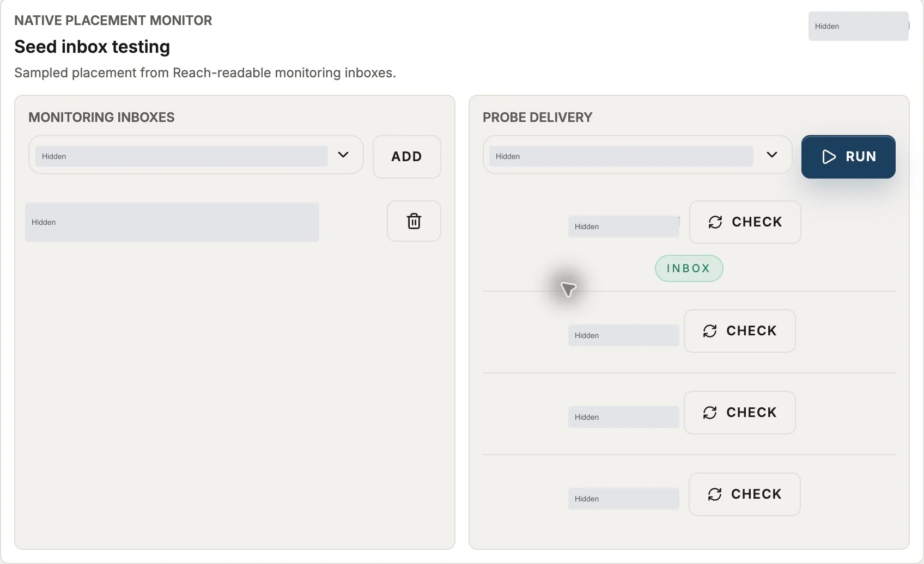Click the third CHECK button in Probe Delivery
The image size is (924, 564).
(739, 413)
